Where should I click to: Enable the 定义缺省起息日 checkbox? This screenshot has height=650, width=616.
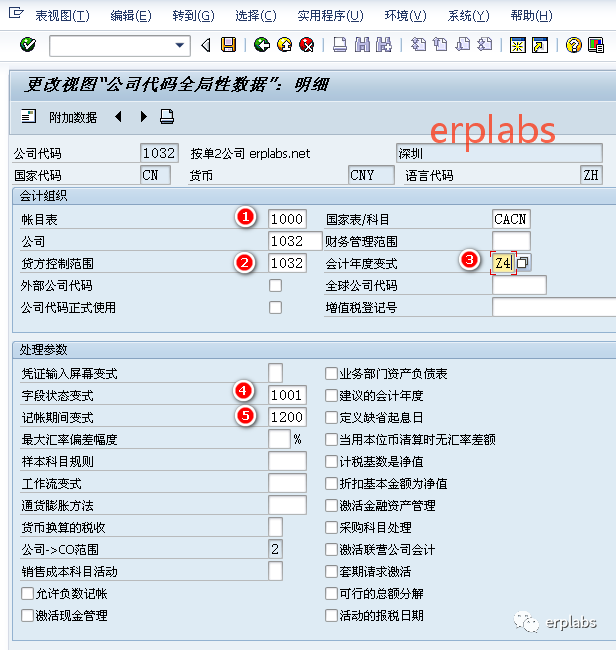[331, 417]
